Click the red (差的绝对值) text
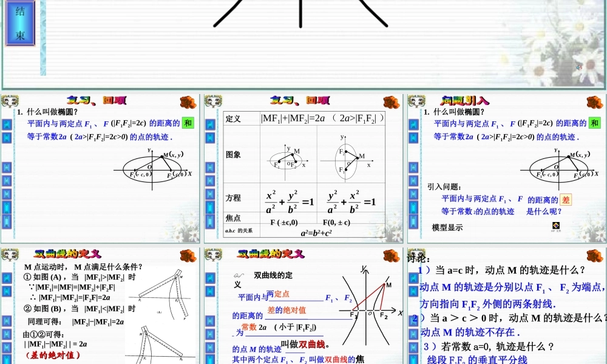This screenshot has width=607, height=364. click(x=53, y=355)
